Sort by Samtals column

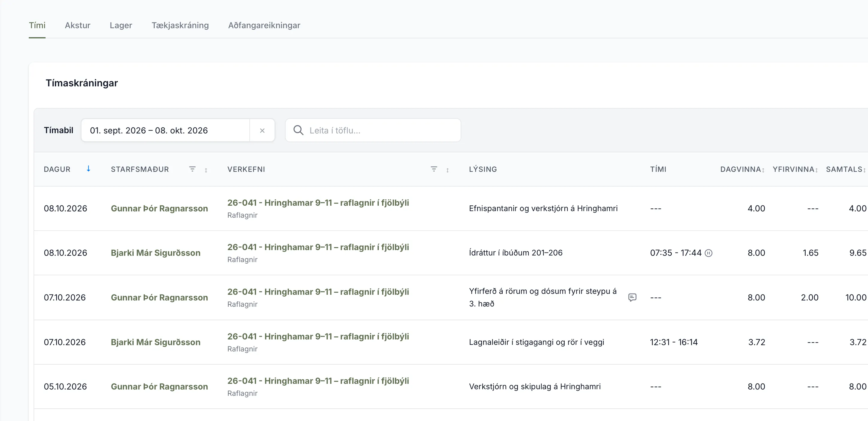(846, 169)
